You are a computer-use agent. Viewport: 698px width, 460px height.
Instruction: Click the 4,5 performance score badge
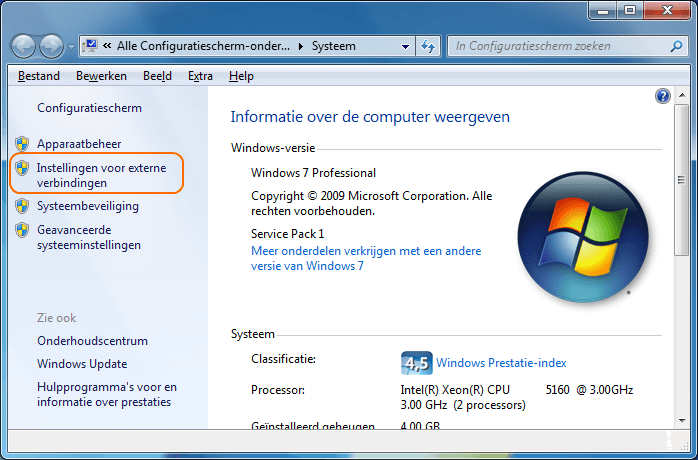pyautogui.click(x=417, y=363)
